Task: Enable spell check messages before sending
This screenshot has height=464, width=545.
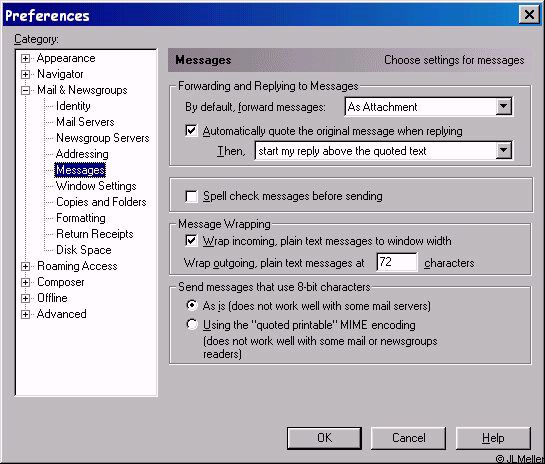Action: [191, 196]
